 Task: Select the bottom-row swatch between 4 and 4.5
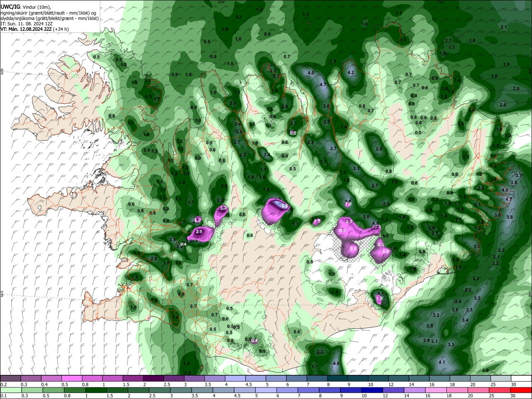pos(224,390)
